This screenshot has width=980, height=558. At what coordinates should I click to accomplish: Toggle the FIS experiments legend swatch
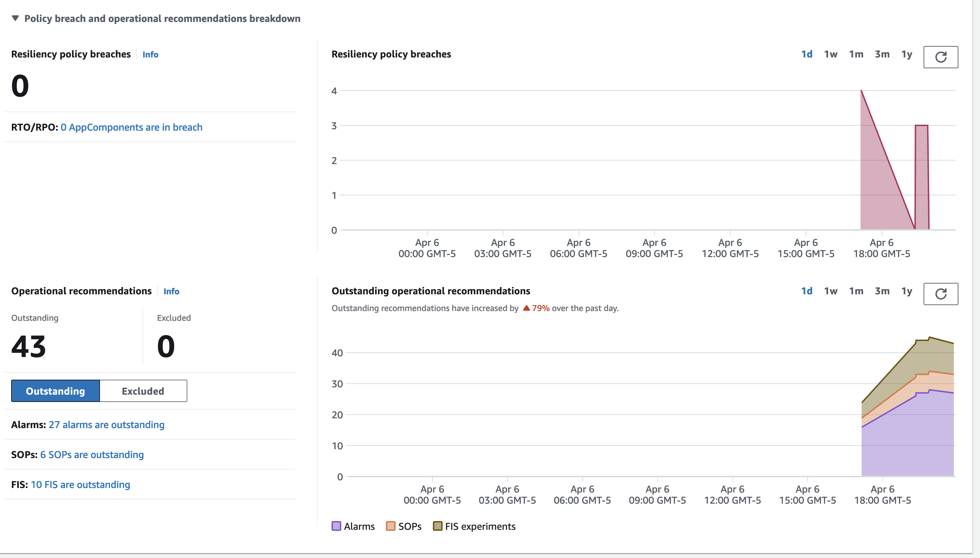(x=437, y=526)
